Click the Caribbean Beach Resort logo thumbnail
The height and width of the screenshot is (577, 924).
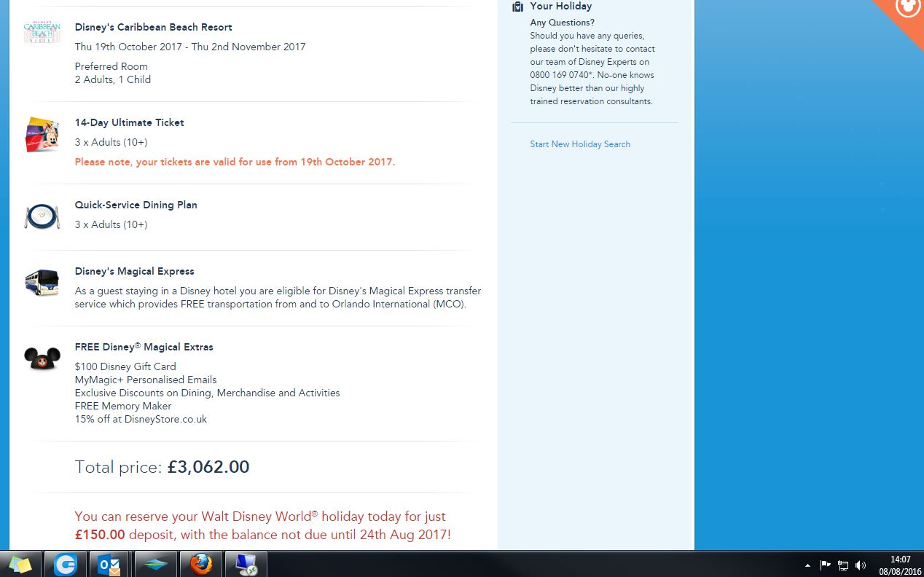[42, 33]
